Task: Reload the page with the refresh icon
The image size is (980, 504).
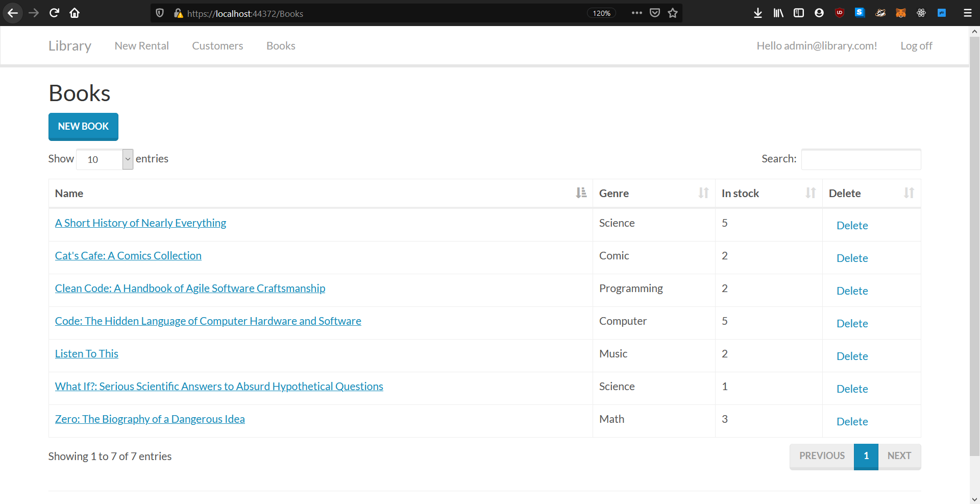Action: point(54,13)
